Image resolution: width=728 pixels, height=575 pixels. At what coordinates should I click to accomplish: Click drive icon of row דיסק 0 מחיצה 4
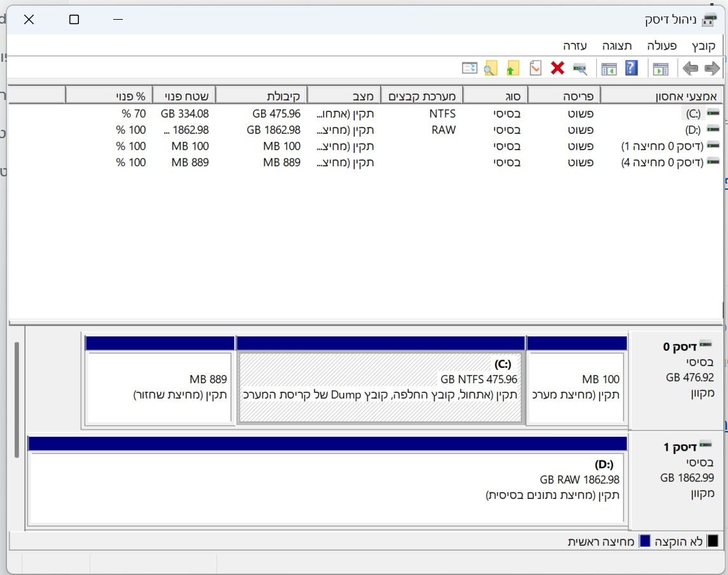click(713, 162)
